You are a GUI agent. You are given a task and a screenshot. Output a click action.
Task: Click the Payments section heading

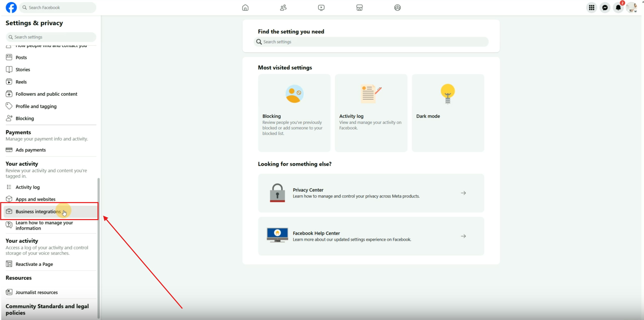pos(18,132)
